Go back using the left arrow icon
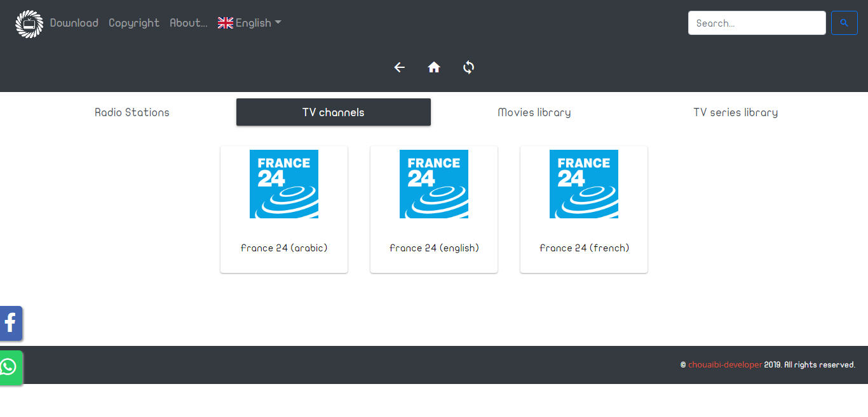 399,67
